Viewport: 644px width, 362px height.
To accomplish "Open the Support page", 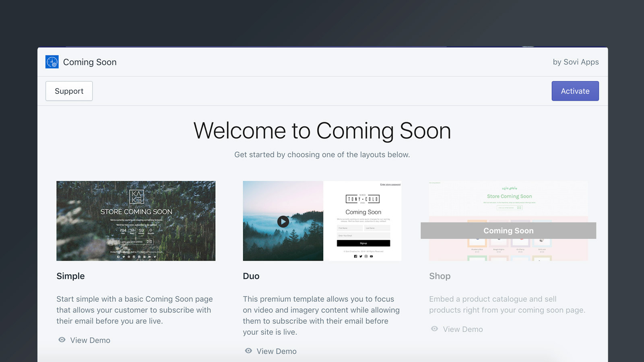I will point(69,91).
